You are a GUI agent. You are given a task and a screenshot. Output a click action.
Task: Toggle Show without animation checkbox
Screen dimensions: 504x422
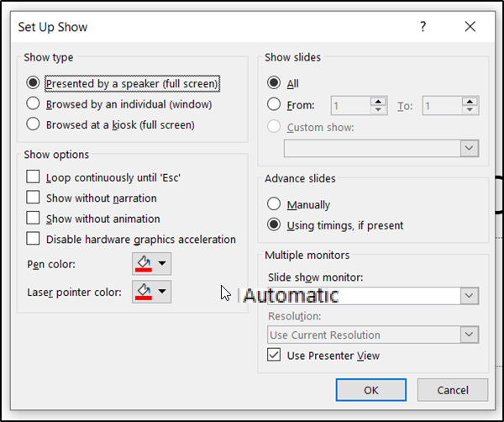pyautogui.click(x=33, y=218)
